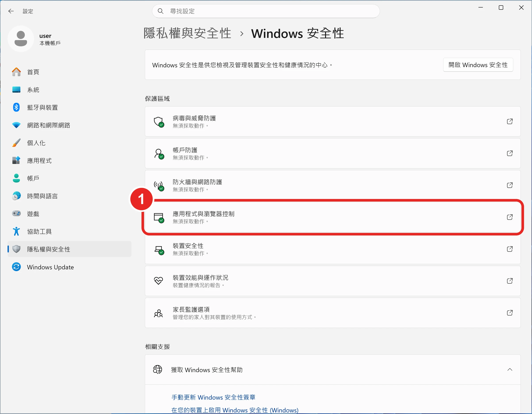Click 在您的裝置上啟用 Windows 安全性 link
Screen dimensions: 532x414
[235, 410]
